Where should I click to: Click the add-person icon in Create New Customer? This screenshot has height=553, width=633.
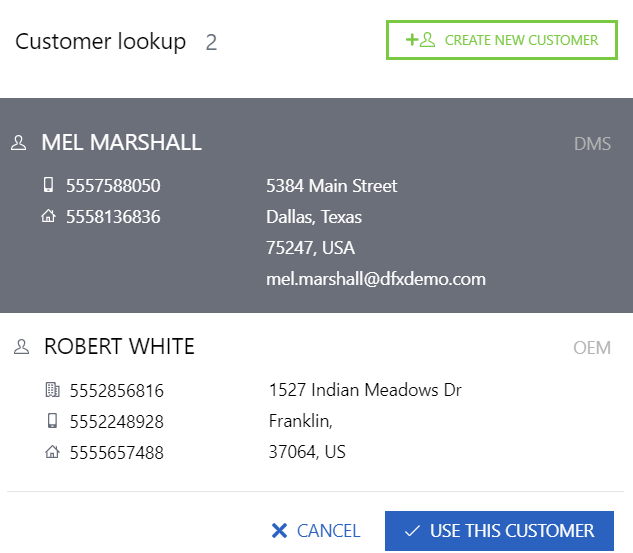coord(420,40)
